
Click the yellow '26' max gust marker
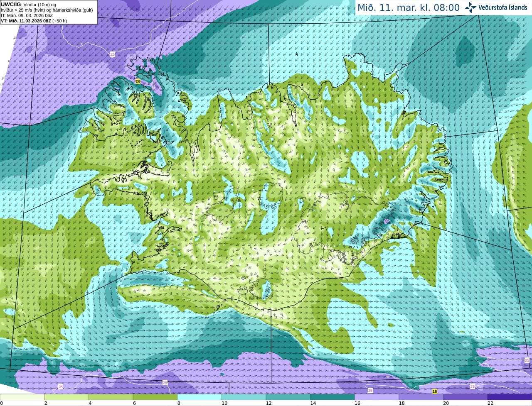pyautogui.click(x=138, y=81)
